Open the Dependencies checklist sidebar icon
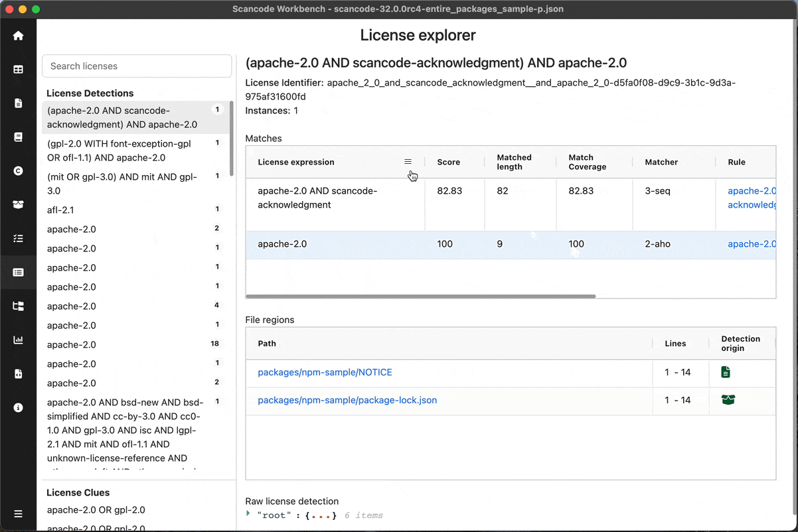798x532 pixels. tap(18, 238)
